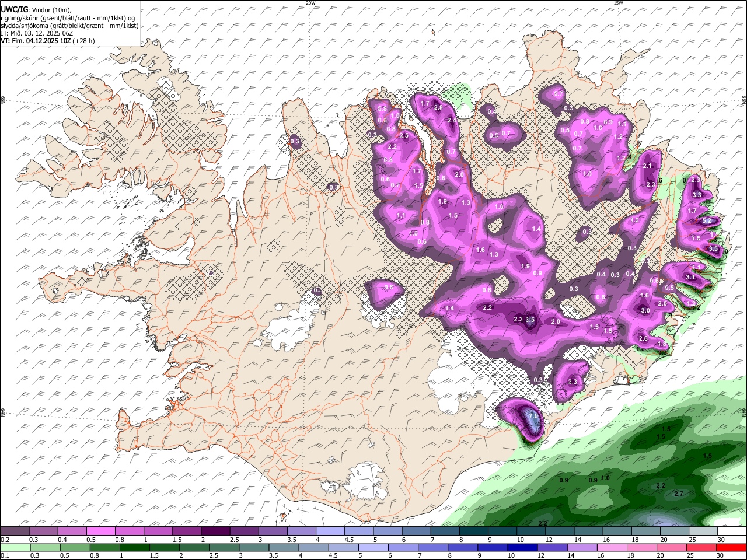Click the '20W' longitude label
Viewport: 747px width, 560px height.
(310, 3)
